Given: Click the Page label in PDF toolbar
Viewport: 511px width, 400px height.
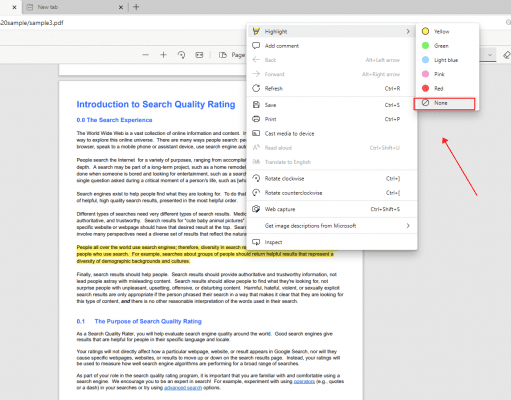Looking at the screenshot, I should 238,55.
